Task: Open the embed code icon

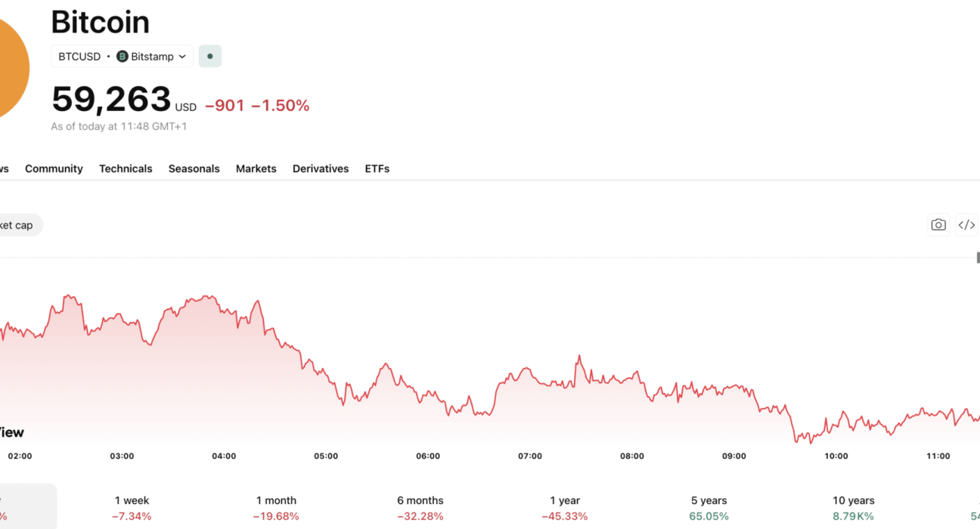Action: point(966,225)
